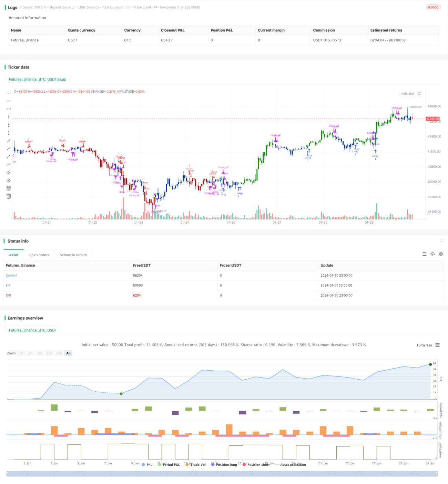Switch to the Open orders tab
The height and width of the screenshot is (484, 448).
(x=39, y=255)
